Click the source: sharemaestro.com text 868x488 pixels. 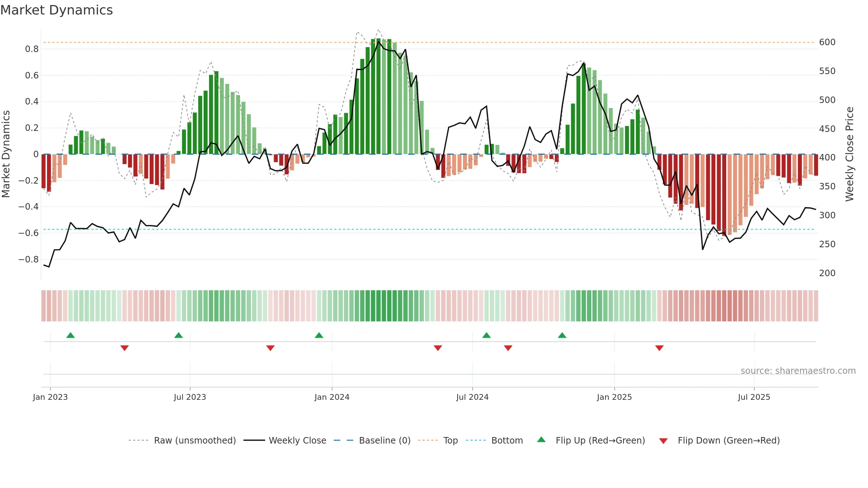(798, 371)
